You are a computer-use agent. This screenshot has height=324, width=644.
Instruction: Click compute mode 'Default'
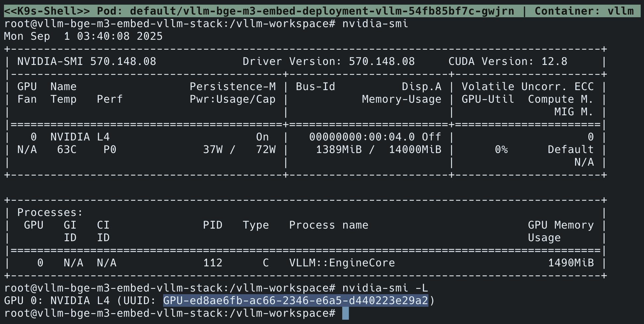point(571,150)
